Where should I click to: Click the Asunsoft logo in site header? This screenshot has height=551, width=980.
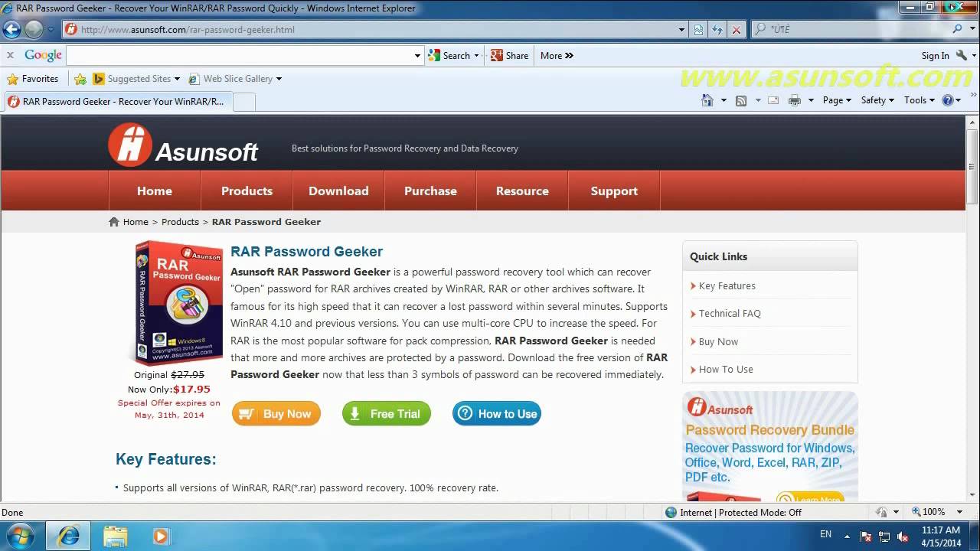[183, 145]
